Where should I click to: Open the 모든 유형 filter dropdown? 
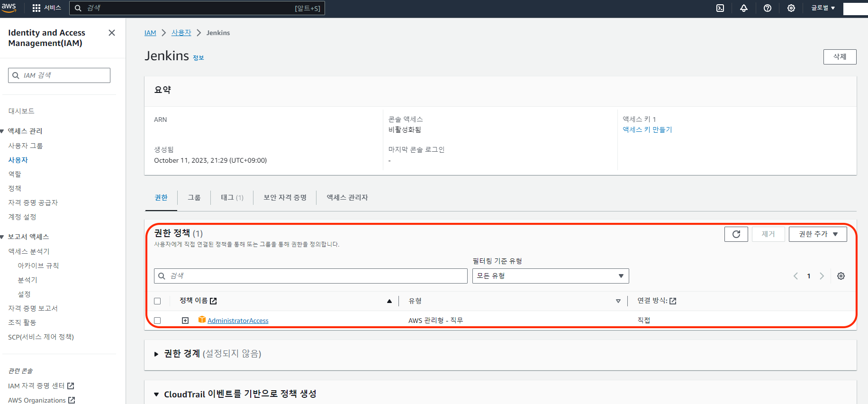(x=551, y=276)
